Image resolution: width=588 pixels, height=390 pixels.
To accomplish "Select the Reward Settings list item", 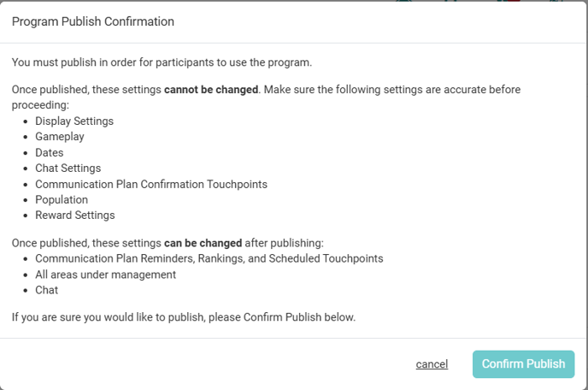I will point(75,216).
